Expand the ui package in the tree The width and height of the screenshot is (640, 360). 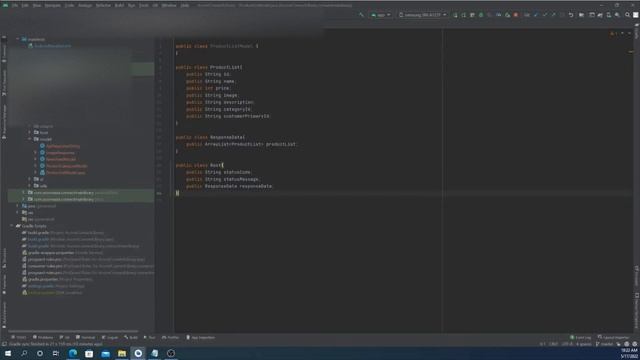30,179
